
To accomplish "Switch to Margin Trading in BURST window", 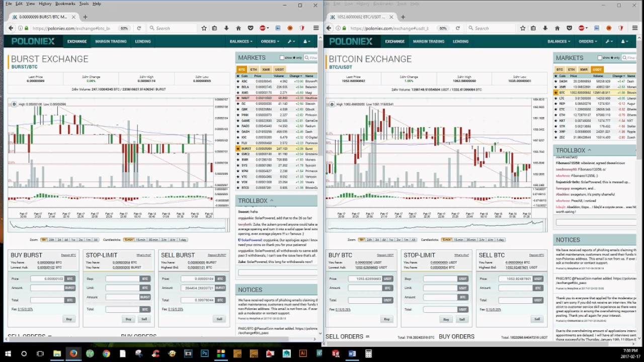I will tap(111, 41).
